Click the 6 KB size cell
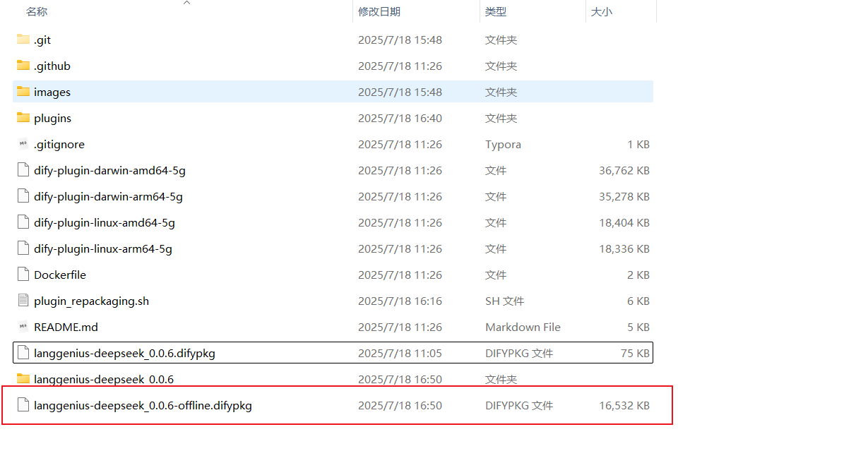 638,301
